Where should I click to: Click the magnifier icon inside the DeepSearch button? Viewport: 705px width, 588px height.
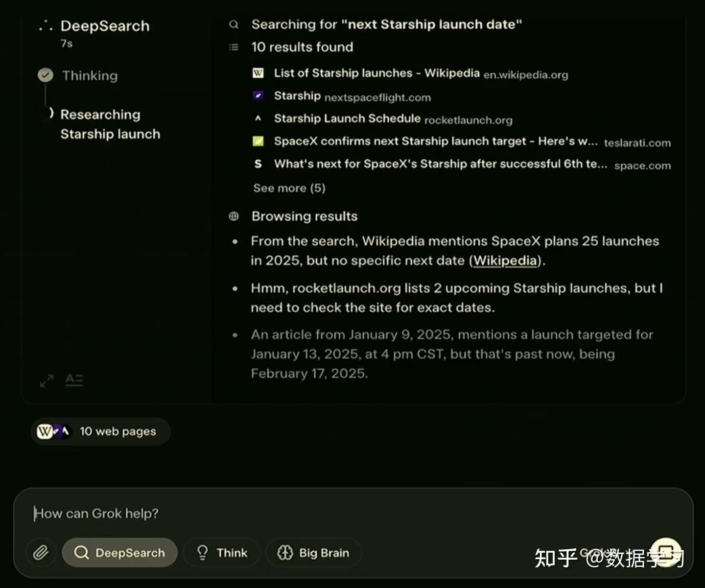point(81,552)
